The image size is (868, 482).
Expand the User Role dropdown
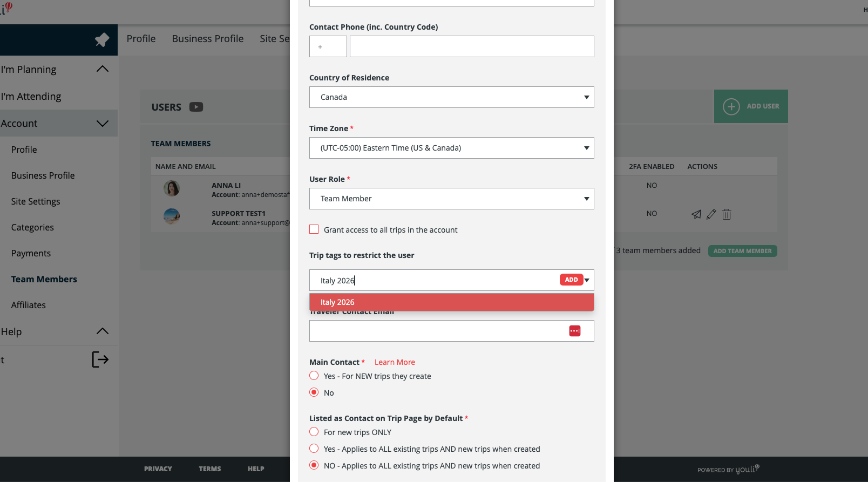click(451, 199)
